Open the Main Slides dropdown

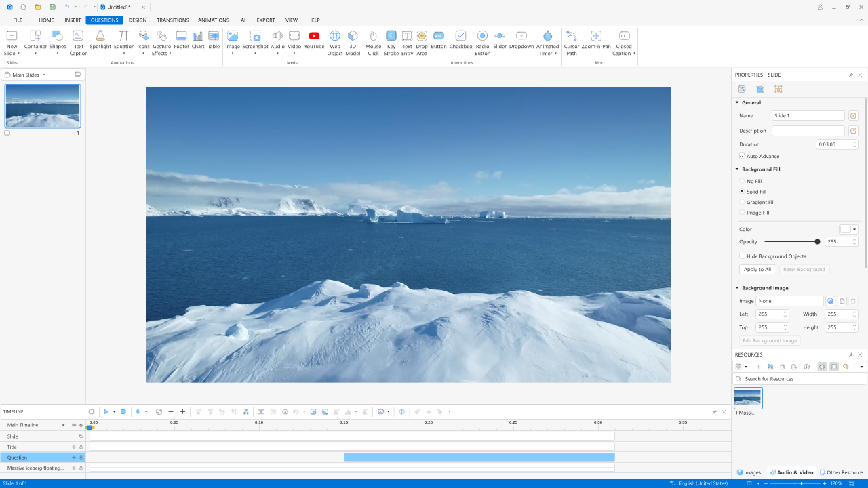coord(44,75)
